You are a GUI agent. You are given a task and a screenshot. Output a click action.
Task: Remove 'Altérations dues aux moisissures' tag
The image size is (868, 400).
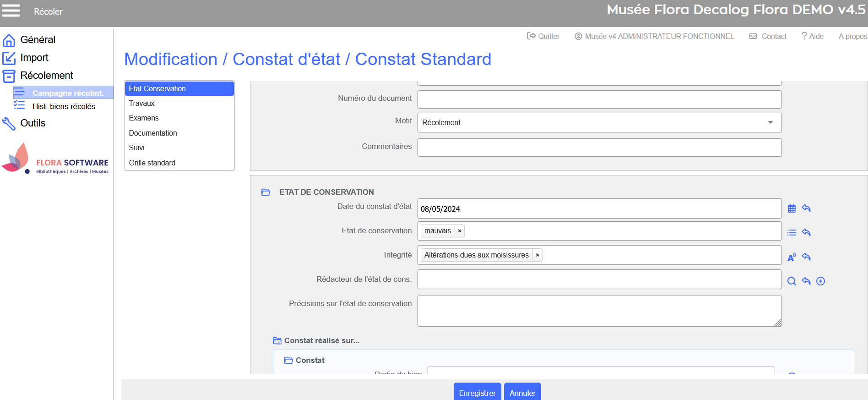tap(537, 255)
